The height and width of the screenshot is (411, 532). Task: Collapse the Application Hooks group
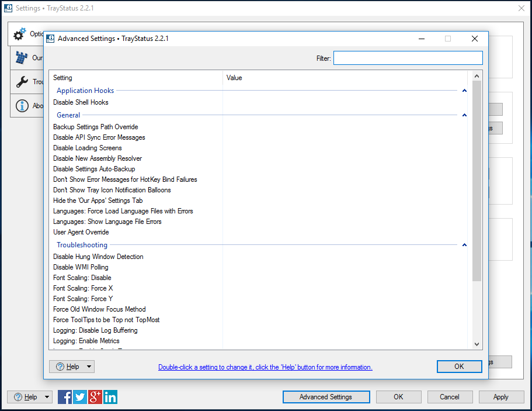coord(464,91)
